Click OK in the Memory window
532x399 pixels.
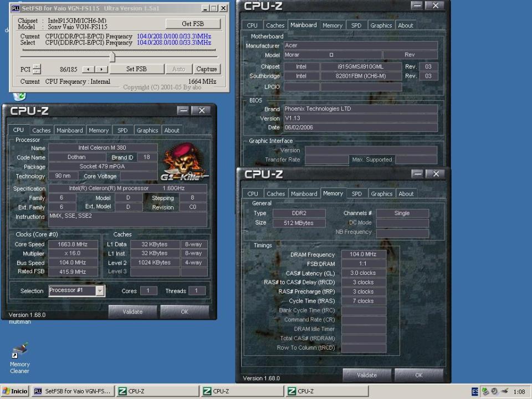pyautogui.click(x=419, y=375)
